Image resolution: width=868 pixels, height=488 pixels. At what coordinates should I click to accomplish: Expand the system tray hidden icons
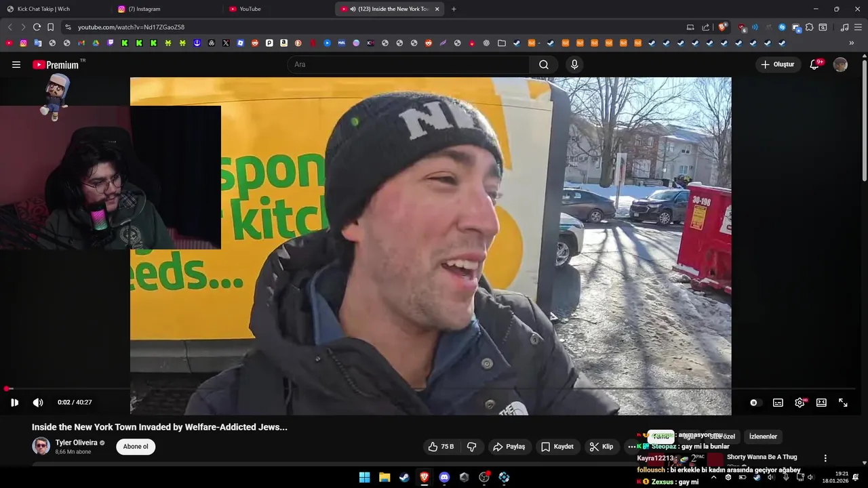713,477
